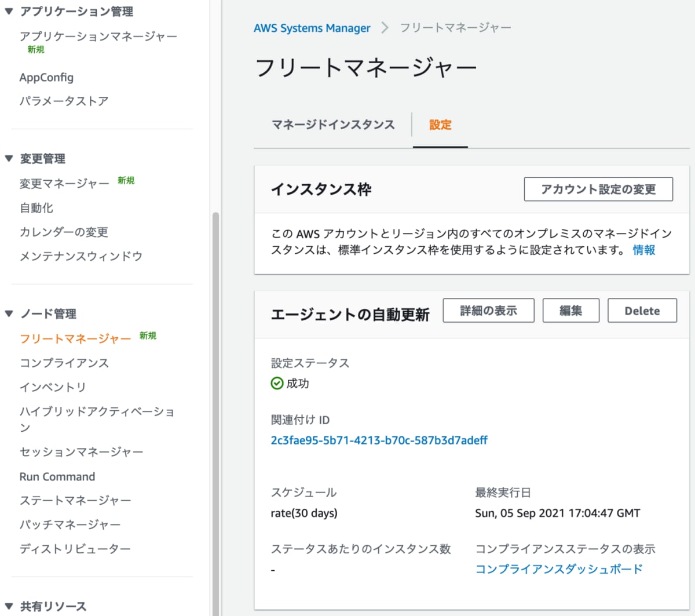Open ディストリビューター in sidebar
Screen dimensions: 695x616
coord(75,549)
